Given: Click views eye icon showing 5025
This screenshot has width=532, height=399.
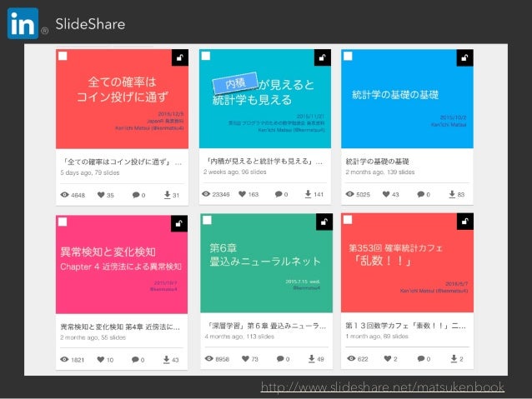Looking at the screenshot, I should point(350,194).
